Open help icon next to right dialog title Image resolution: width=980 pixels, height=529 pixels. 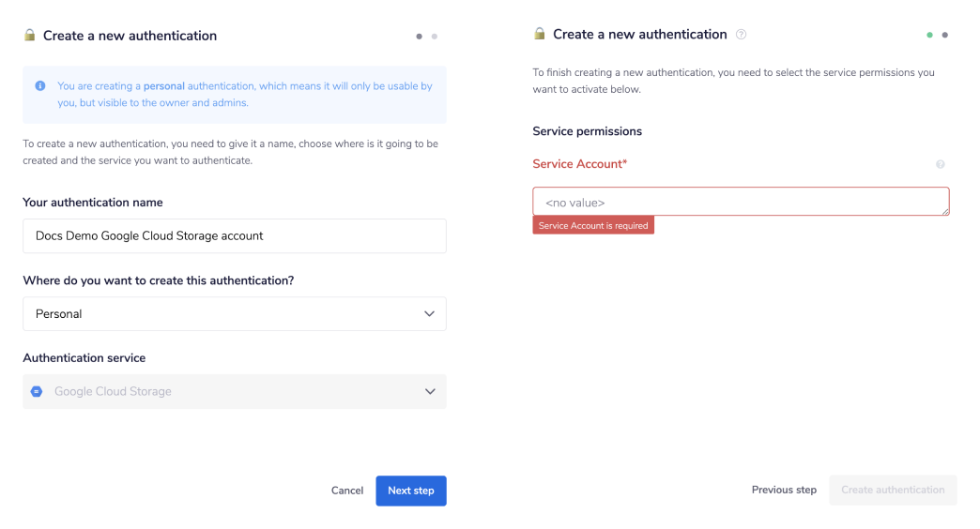point(741,35)
